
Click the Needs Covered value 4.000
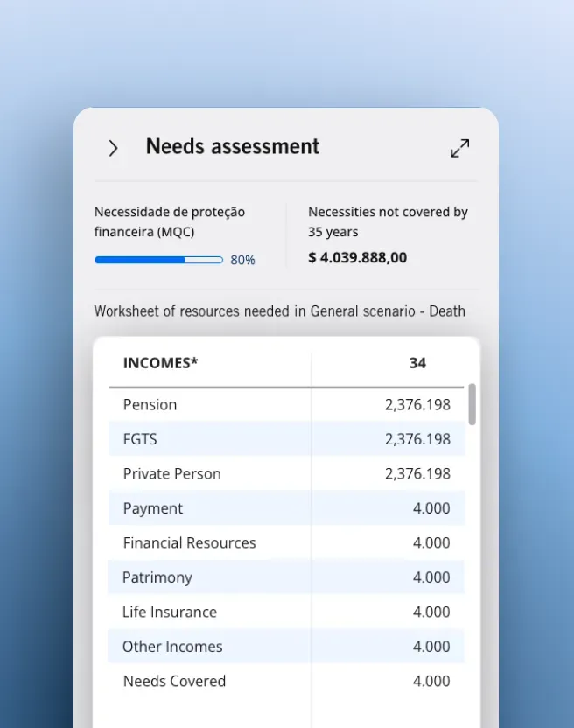[431, 681]
